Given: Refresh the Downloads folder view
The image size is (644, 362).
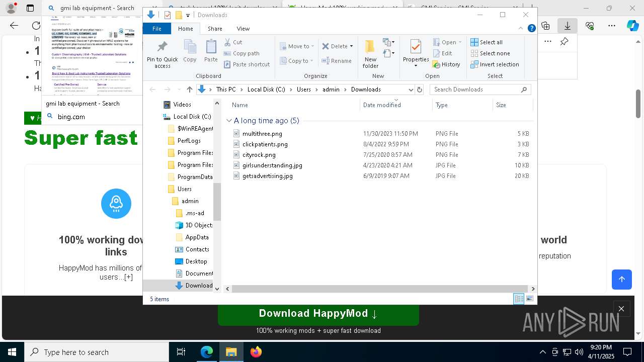Looking at the screenshot, I should point(420,89).
